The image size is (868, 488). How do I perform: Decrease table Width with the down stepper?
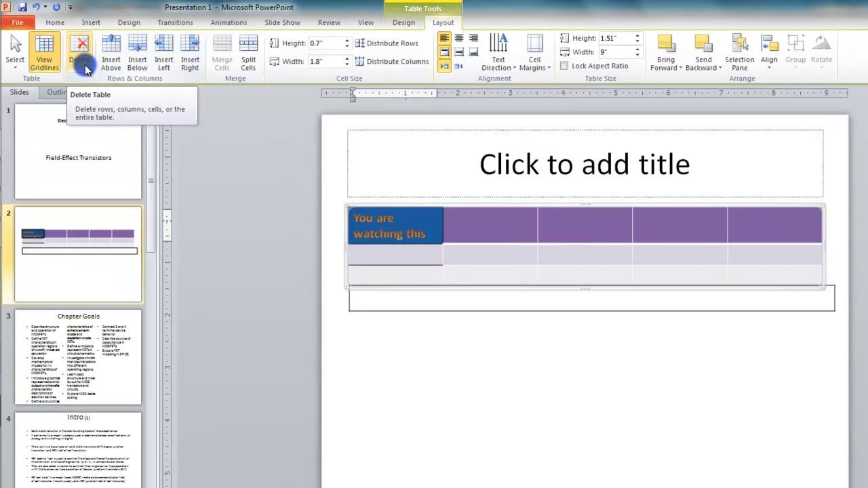(x=637, y=54)
